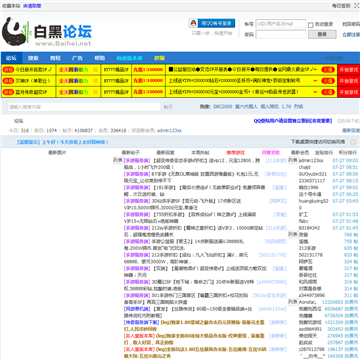This screenshot has width=360, height=360.
Task: Switch to the red recommended games tab
Action: [x=235, y=153]
